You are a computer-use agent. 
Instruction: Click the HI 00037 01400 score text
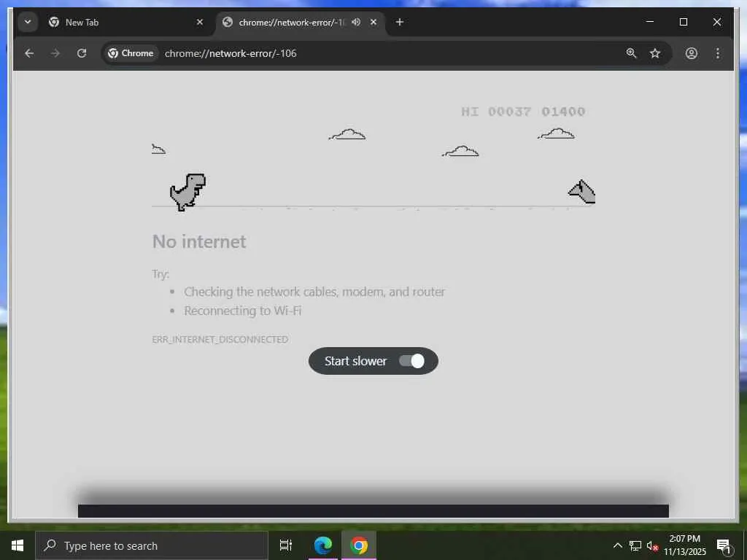point(523,112)
